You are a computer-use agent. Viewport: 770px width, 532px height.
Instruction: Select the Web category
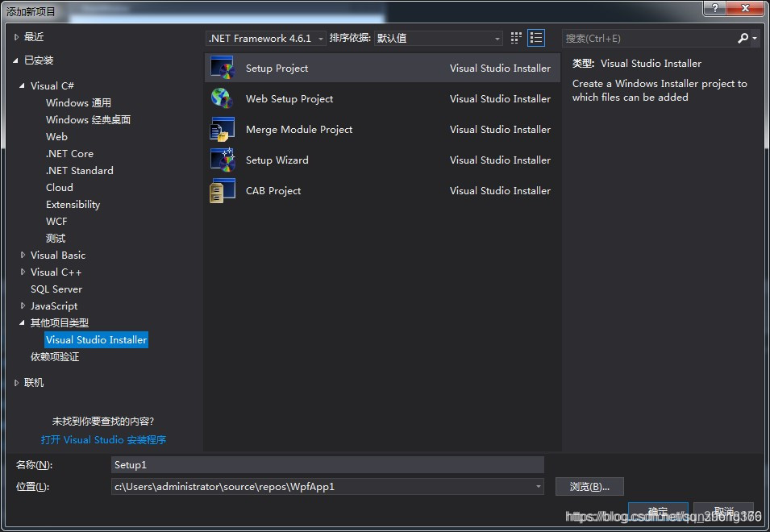pyautogui.click(x=56, y=136)
